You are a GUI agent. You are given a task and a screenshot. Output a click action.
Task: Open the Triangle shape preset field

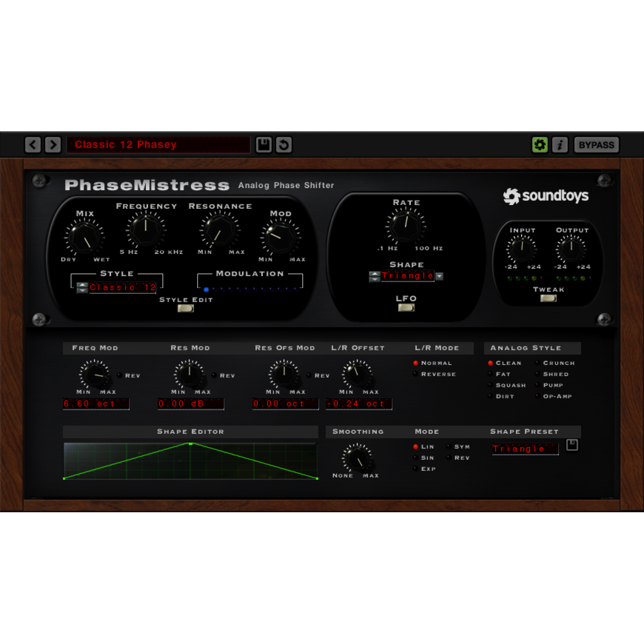click(525, 449)
